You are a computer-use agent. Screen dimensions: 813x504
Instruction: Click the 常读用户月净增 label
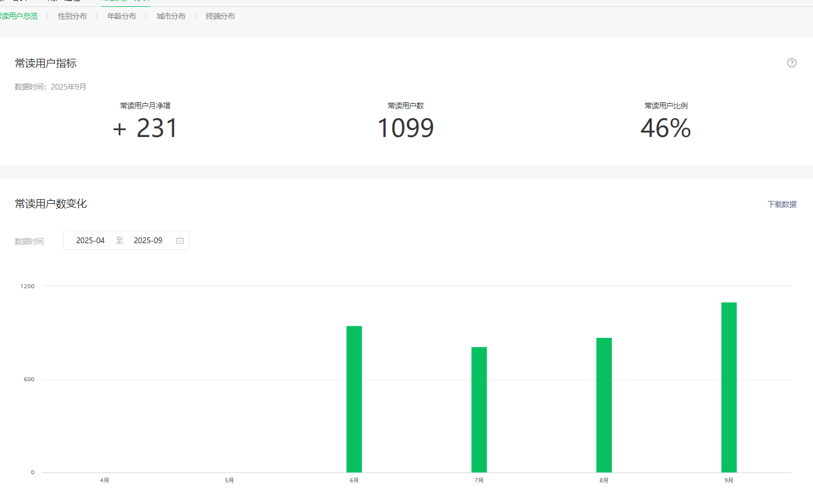pos(145,106)
